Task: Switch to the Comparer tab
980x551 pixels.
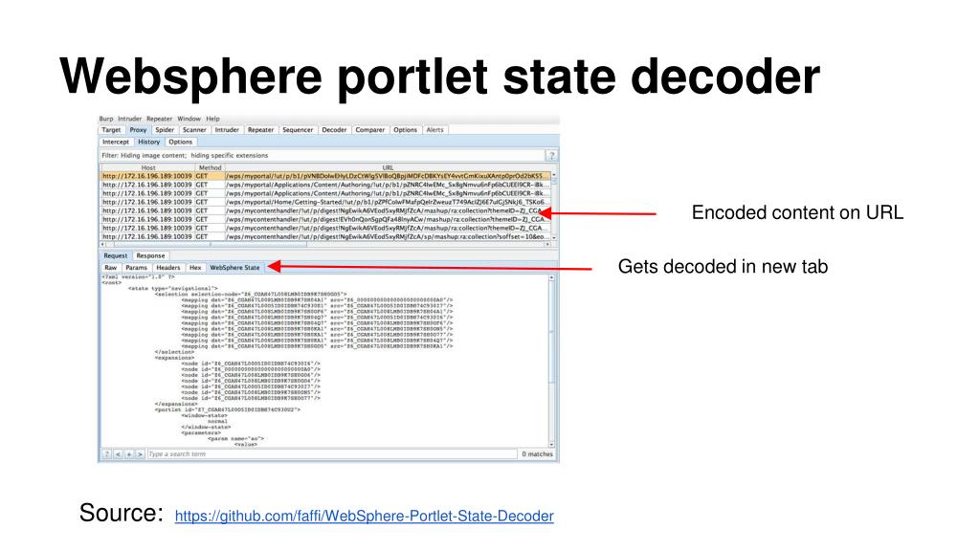Action: (x=370, y=130)
